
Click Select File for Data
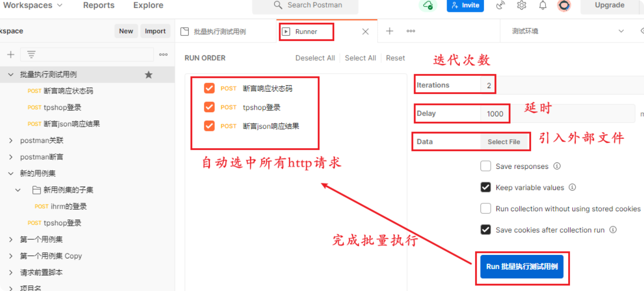(504, 142)
